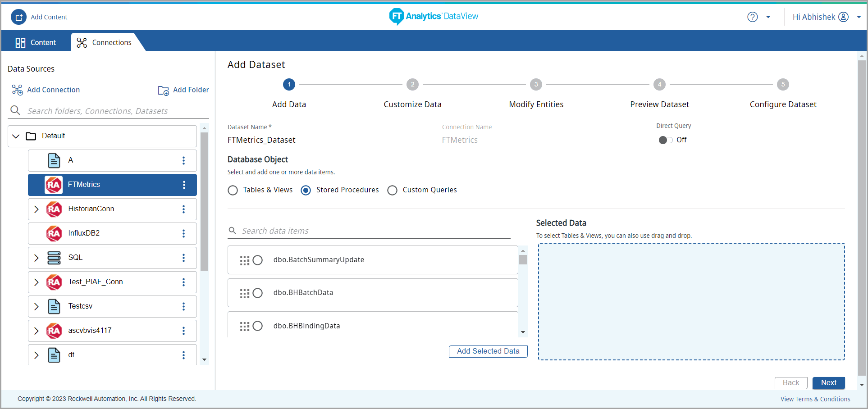Viewport: 868px width, 409px height.
Task: Switch to the Content tab
Action: [36, 42]
